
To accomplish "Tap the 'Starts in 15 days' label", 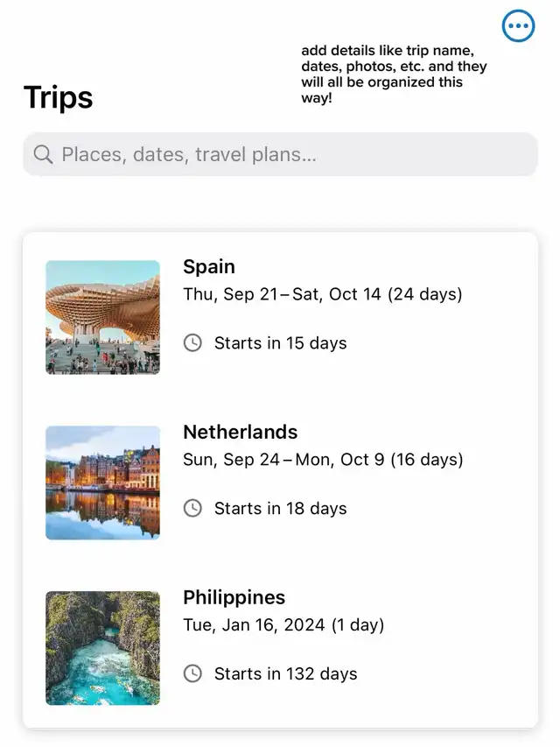I will tap(280, 342).
